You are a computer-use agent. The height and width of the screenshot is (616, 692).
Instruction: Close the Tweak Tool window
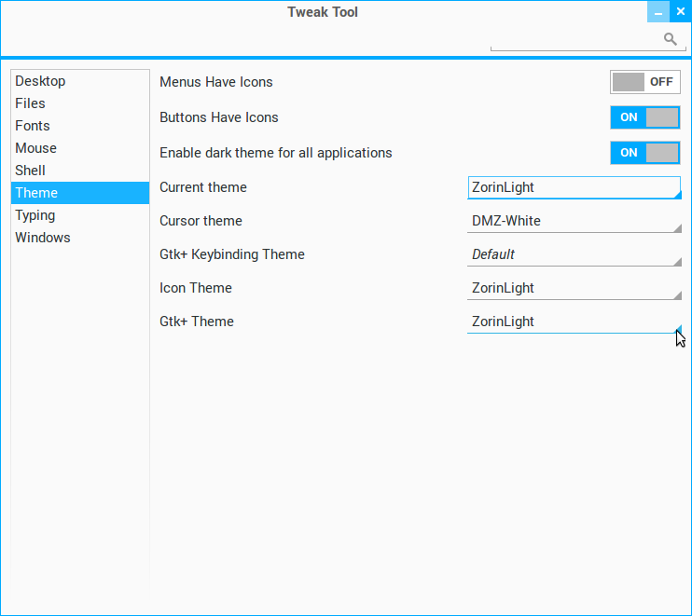[680, 12]
